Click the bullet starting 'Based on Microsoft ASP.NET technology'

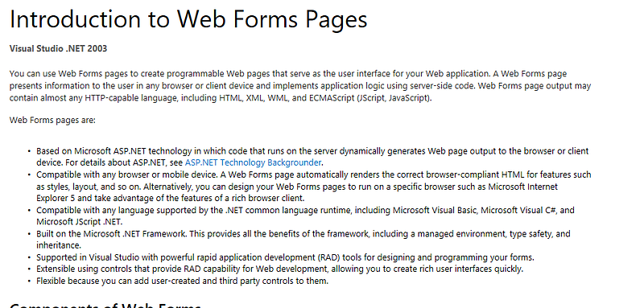click(x=312, y=157)
